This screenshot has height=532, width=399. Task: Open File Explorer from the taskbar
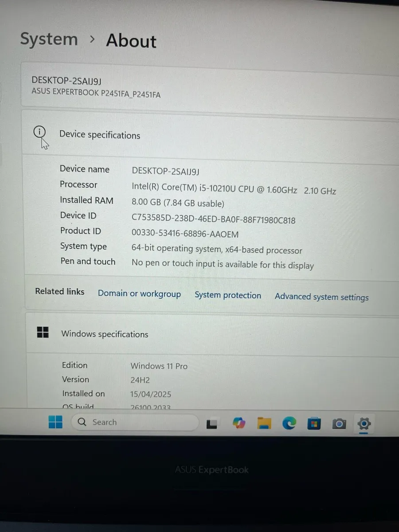[x=264, y=423]
